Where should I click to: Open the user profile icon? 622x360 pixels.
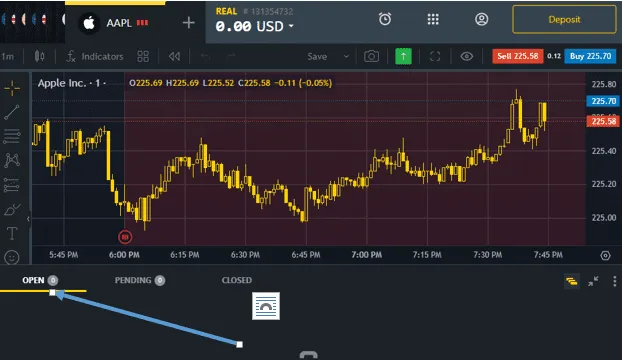[x=482, y=19]
